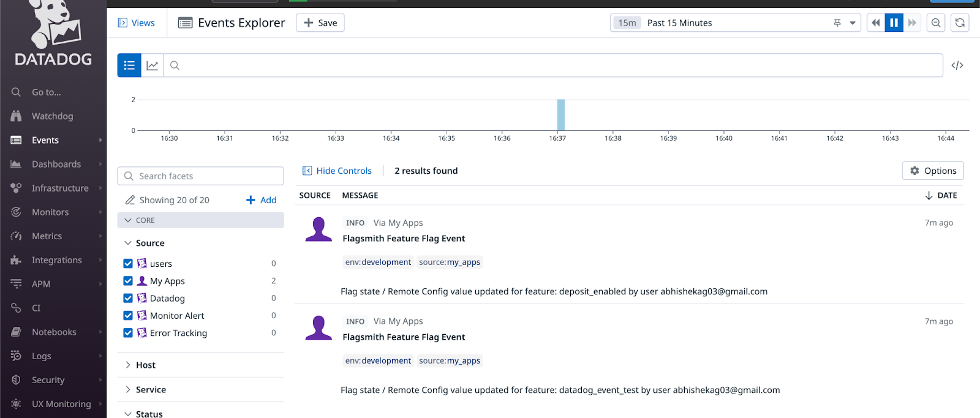Uncheck the Datadog source checkbox
Image resolution: width=980 pixels, height=418 pixels.
point(128,298)
